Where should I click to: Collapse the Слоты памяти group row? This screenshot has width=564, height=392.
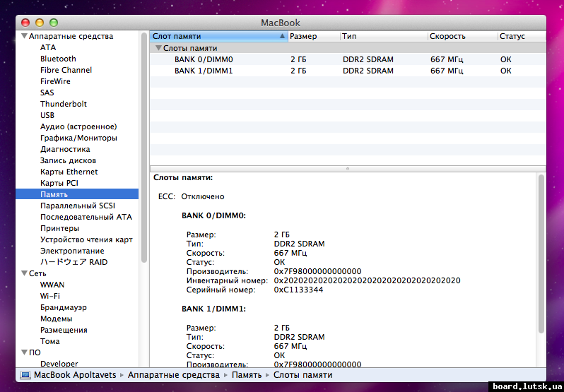[158, 48]
